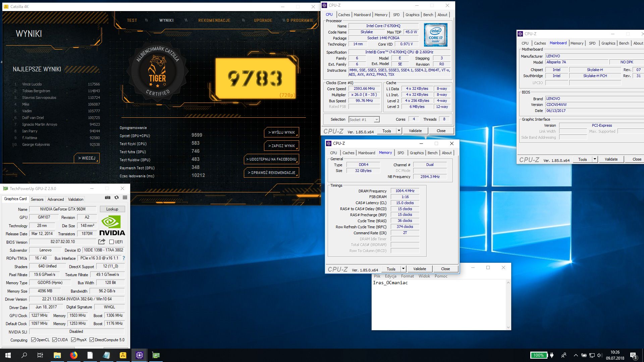This screenshot has height=362, width=644.
Task: Open the UPGRADE section in Catzilla
Action: pos(263,20)
